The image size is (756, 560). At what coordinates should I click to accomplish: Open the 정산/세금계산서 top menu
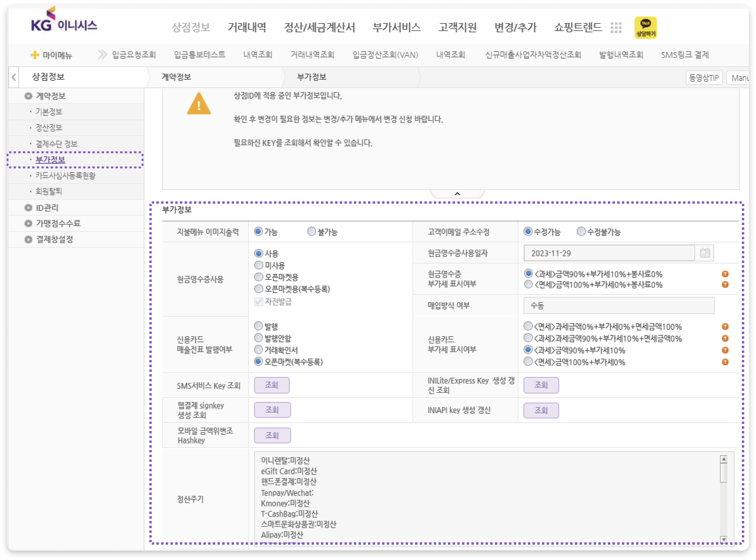pos(319,27)
